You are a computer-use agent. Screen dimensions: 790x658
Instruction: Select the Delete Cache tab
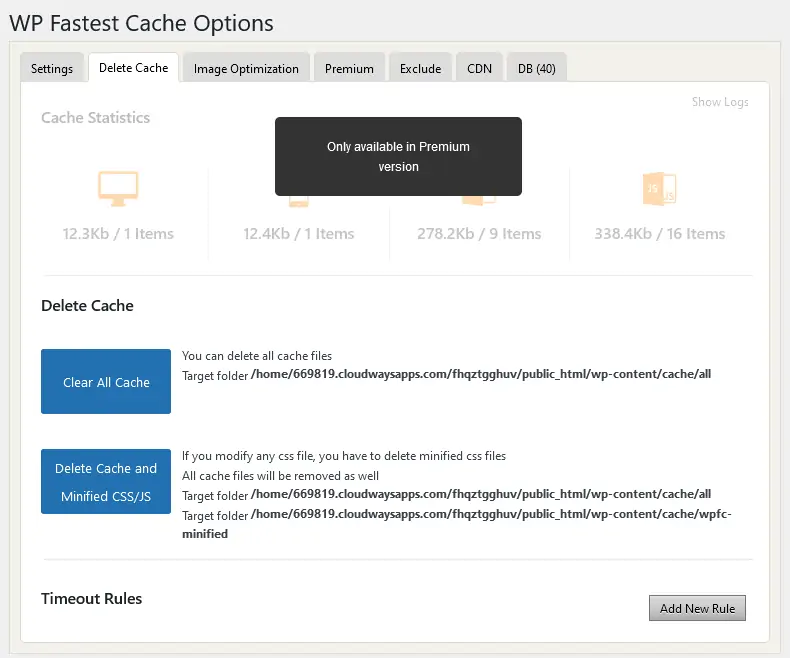click(134, 68)
